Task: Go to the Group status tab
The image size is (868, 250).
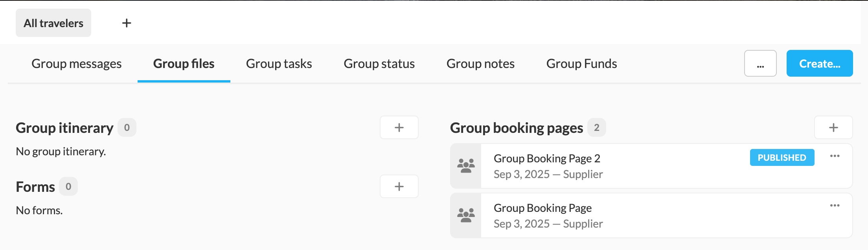Action: point(379,64)
